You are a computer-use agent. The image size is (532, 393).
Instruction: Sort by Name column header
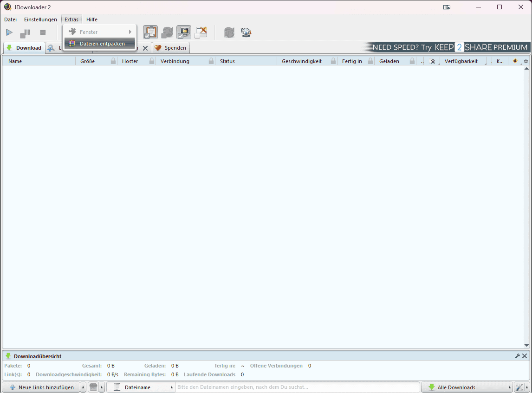click(39, 61)
